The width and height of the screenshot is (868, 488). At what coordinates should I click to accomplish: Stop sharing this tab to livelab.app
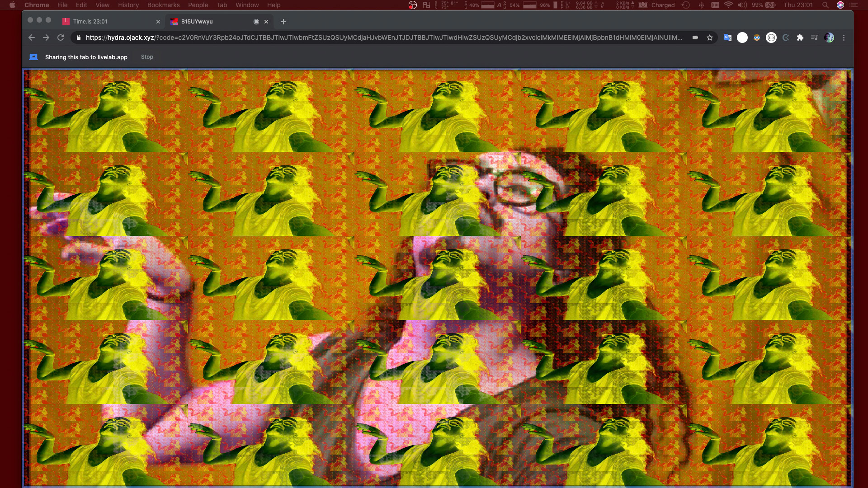(x=147, y=57)
